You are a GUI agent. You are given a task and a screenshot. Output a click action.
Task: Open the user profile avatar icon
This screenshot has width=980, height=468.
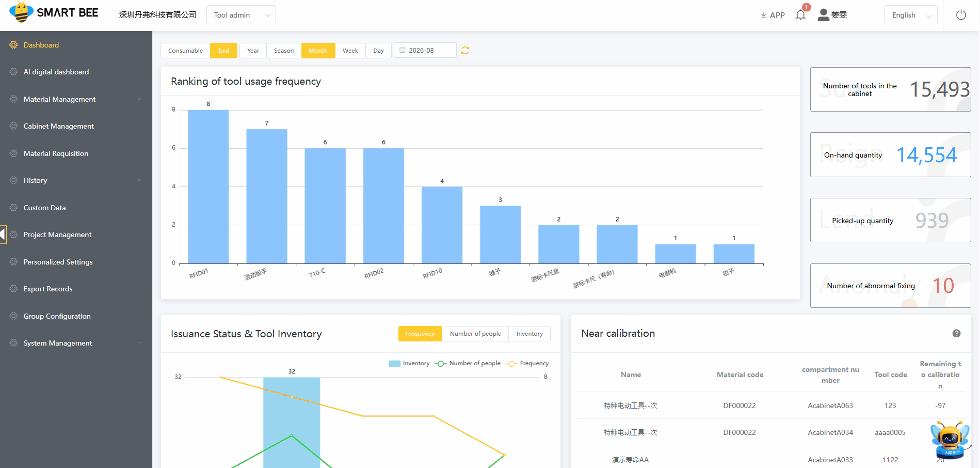824,15
